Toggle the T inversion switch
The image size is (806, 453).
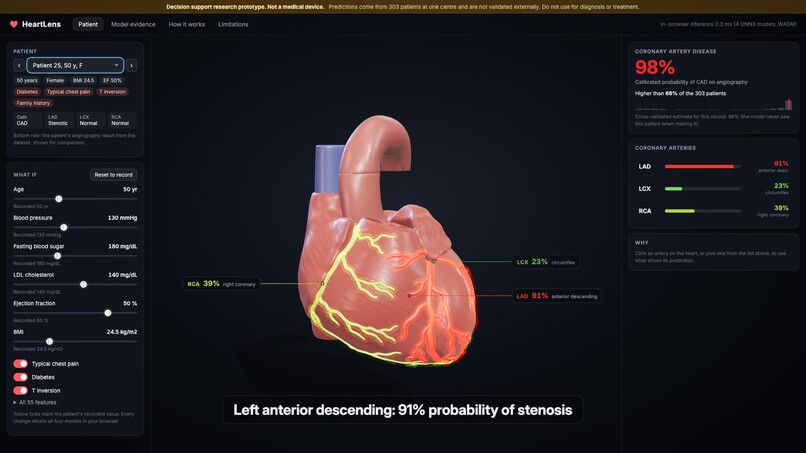(x=21, y=390)
